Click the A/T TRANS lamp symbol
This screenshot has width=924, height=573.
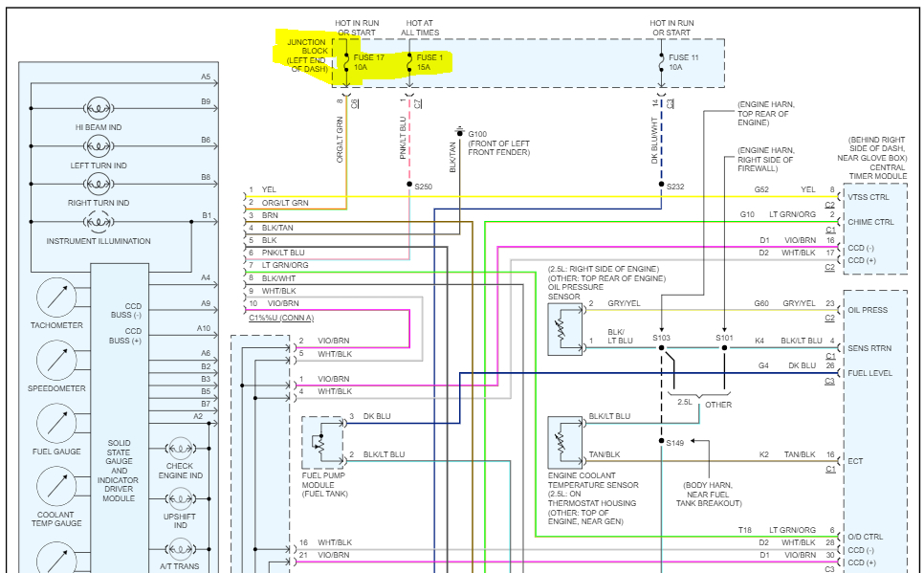[x=180, y=549]
